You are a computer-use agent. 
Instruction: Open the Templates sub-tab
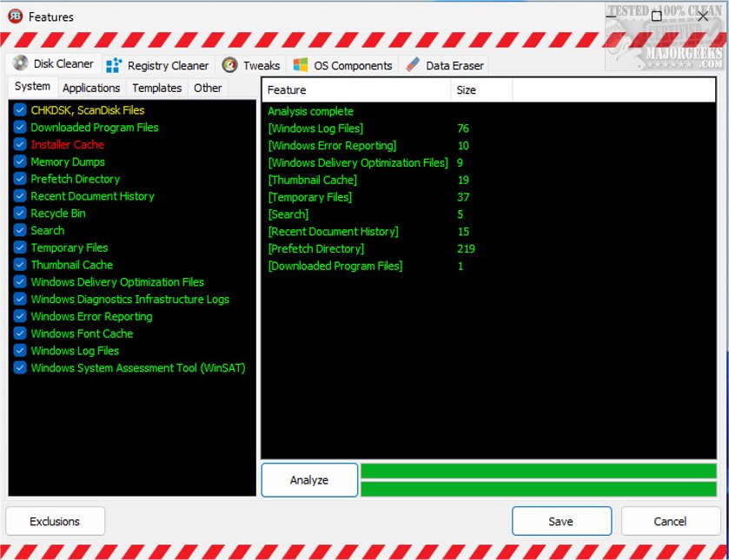tap(157, 88)
